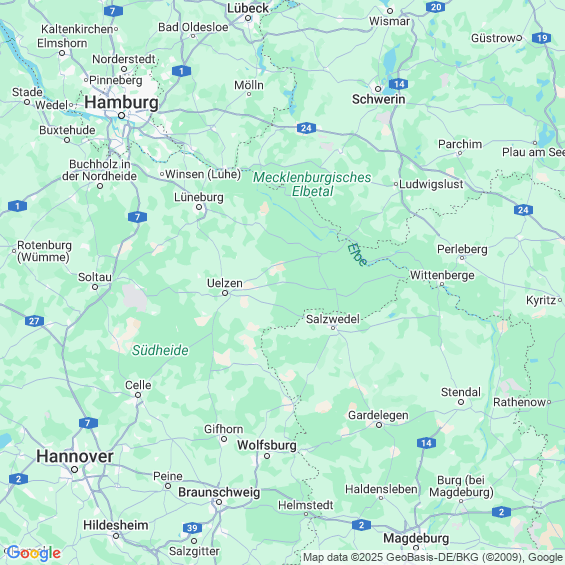Viewport: 565px width, 565px height.
Task: Open the Google logo link
Action: click(34, 553)
